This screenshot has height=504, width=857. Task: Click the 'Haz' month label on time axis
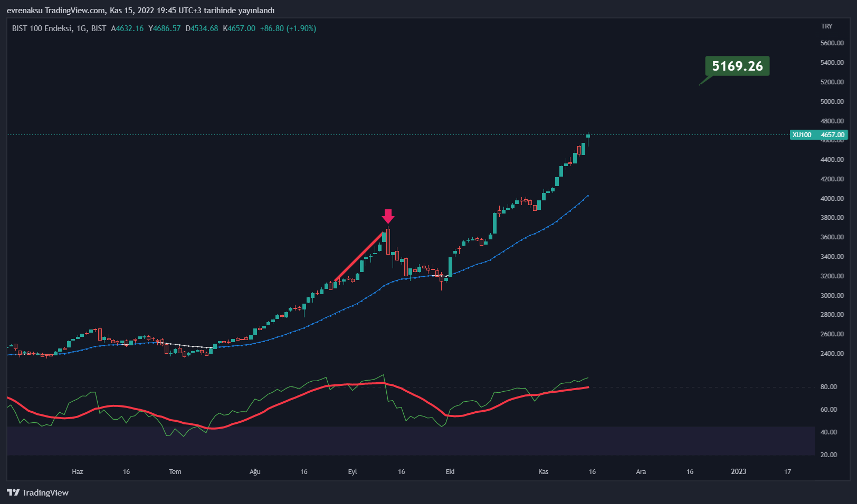(78, 472)
